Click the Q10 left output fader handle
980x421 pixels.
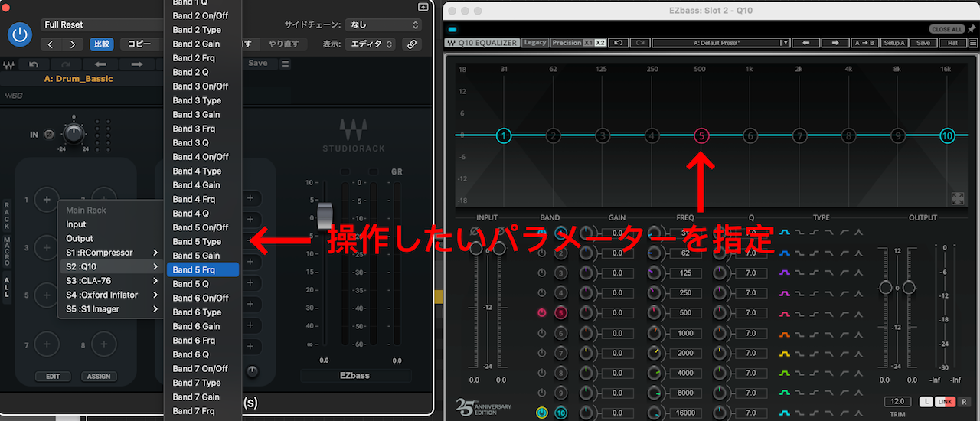[x=886, y=288]
